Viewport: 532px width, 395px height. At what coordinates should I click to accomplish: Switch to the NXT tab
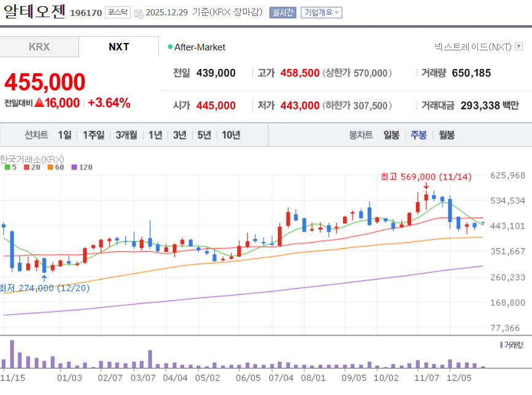pos(119,47)
